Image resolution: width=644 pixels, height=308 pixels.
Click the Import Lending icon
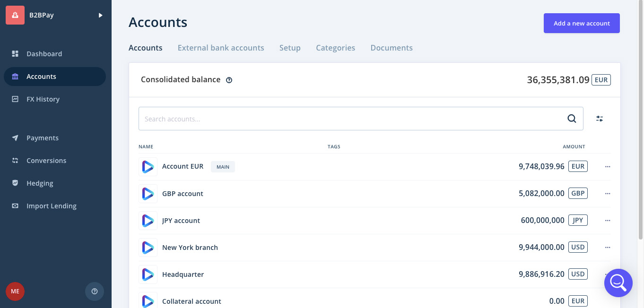(x=15, y=206)
